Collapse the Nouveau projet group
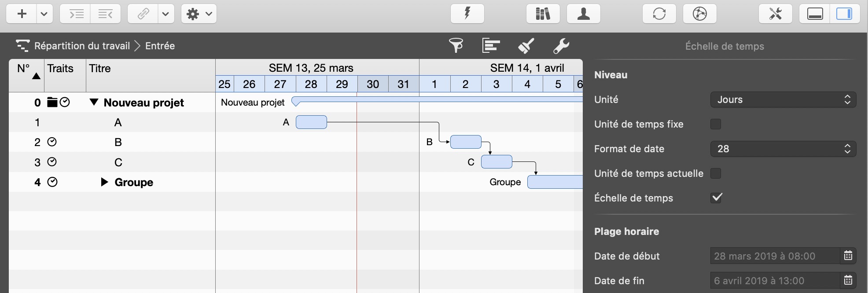Viewport: 868px width, 293px height. (94, 102)
